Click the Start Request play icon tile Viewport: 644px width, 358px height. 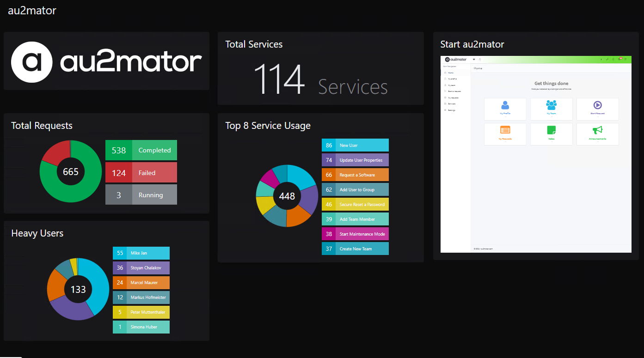click(x=597, y=109)
